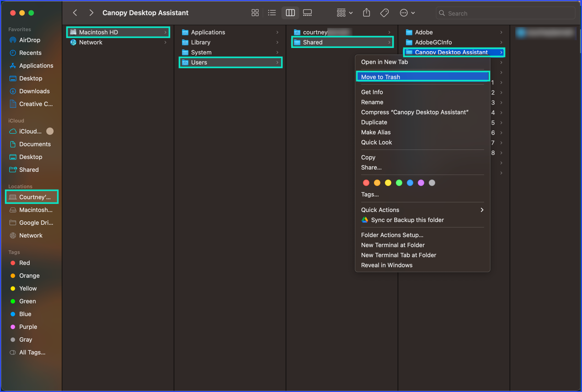Select Users folder in second column
This screenshot has height=392, width=582.
pyautogui.click(x=230, y=63)
